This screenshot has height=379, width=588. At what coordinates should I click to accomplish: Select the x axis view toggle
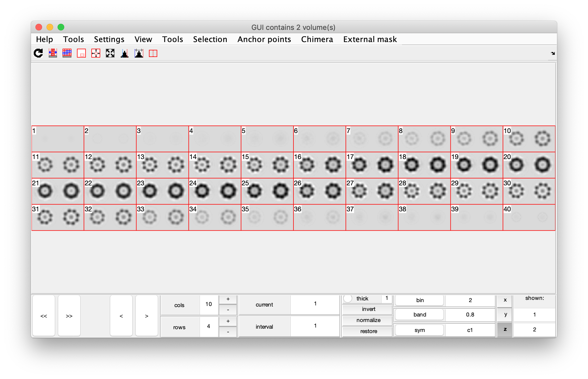tap(505, 300)
